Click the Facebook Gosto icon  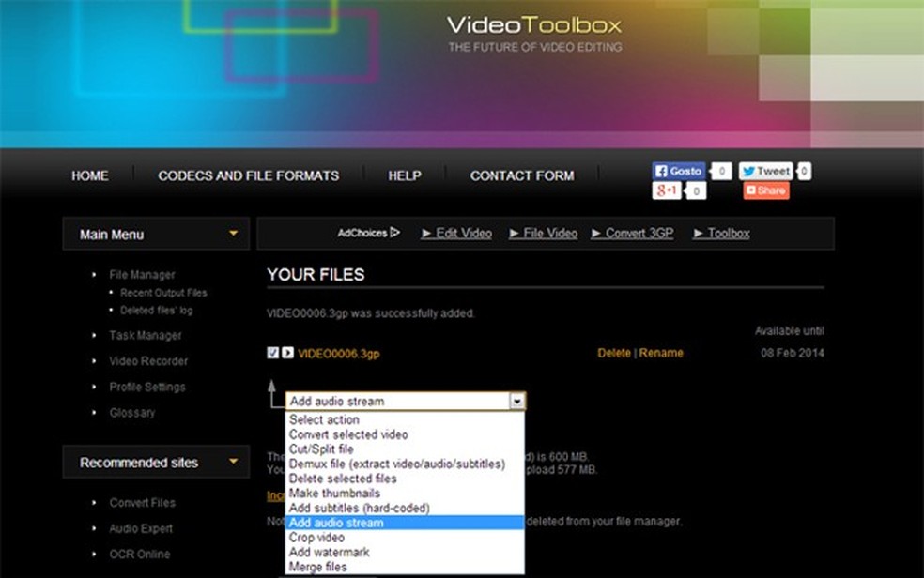coord(663,172)
